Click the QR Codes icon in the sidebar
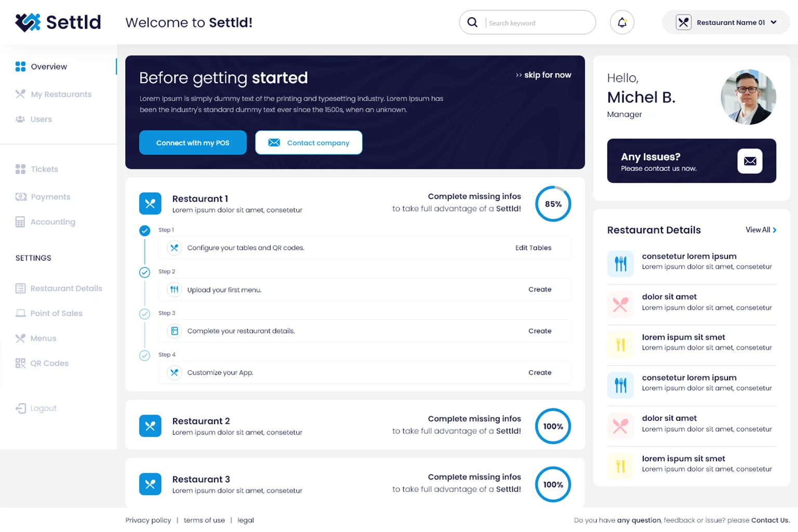The width and height of the screenshot is (798, 532). point(20,363)
